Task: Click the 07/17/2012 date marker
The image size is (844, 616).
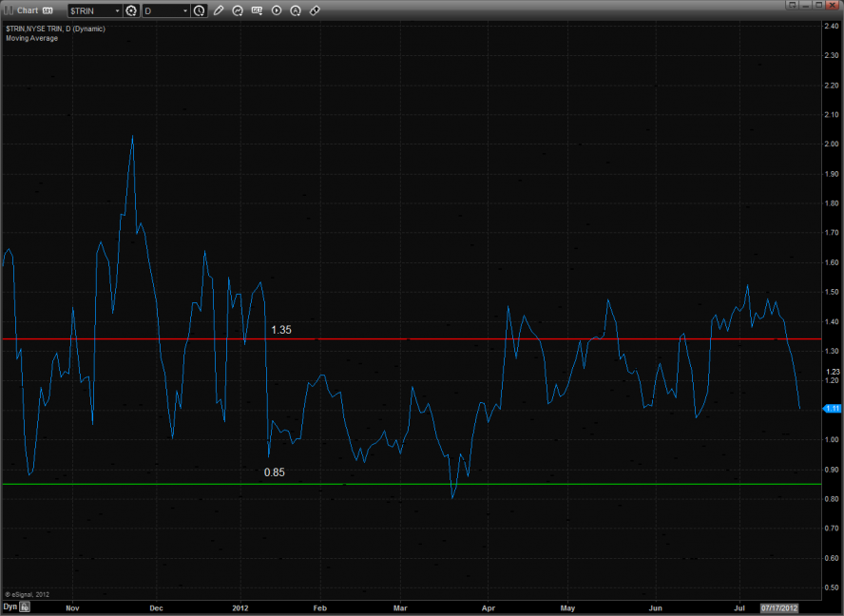Action: [x=777, y=606]
